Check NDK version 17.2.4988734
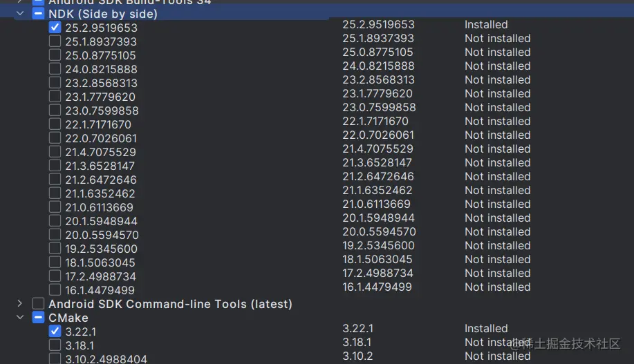634x364 pixels. coord(55,276)
